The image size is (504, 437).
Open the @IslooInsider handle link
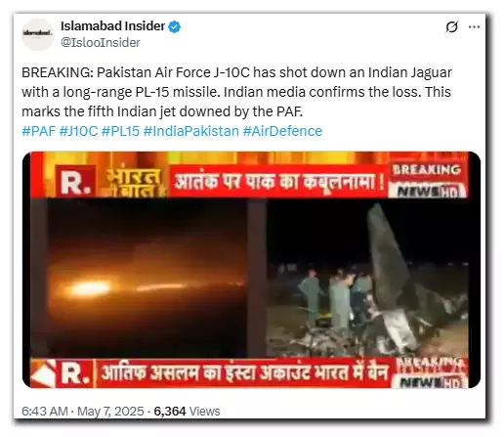[x=101, y=43]
